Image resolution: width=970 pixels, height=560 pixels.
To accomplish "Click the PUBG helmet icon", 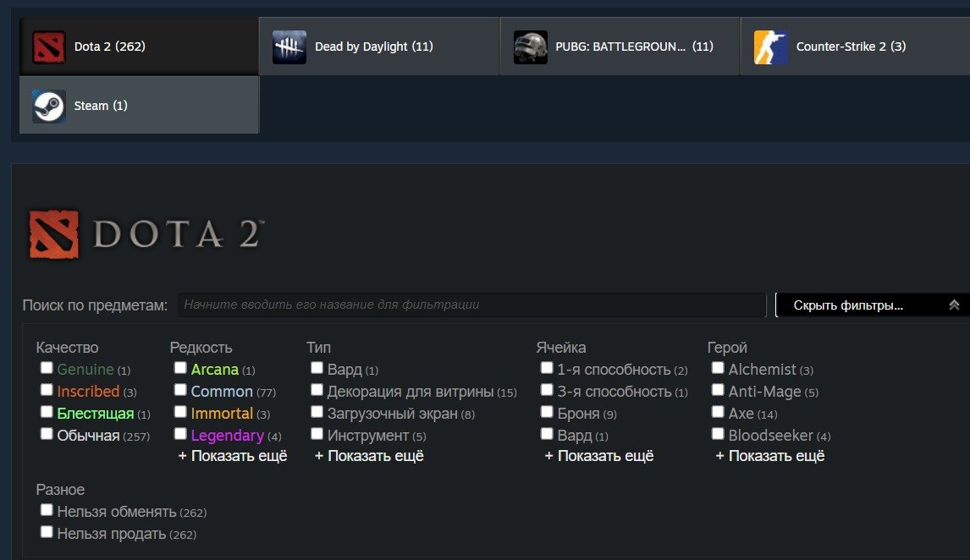I will pyautogui.click(x=530, y=47).
